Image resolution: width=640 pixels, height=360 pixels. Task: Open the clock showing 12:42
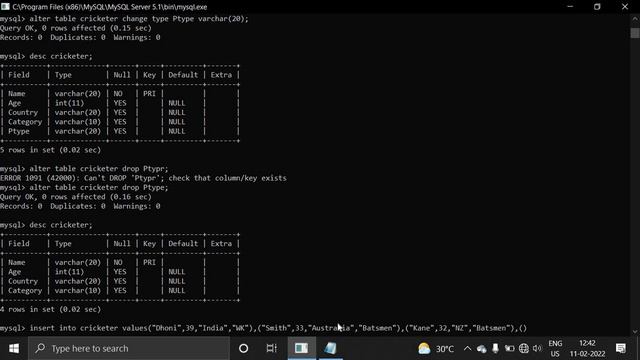click(x=588, y=348)
